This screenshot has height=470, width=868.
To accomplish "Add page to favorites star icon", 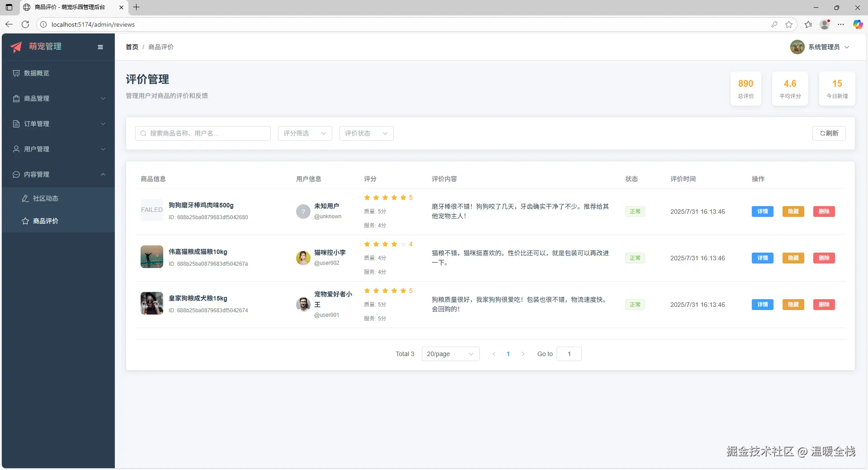I will [x=789, y=24].
